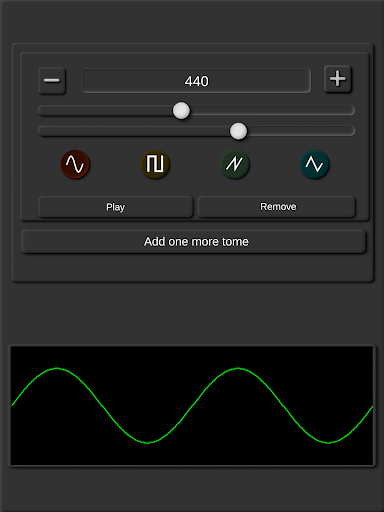Select the triangle wave waveform icon
This screenshot has height=512, width=384.
pos(314,164)
